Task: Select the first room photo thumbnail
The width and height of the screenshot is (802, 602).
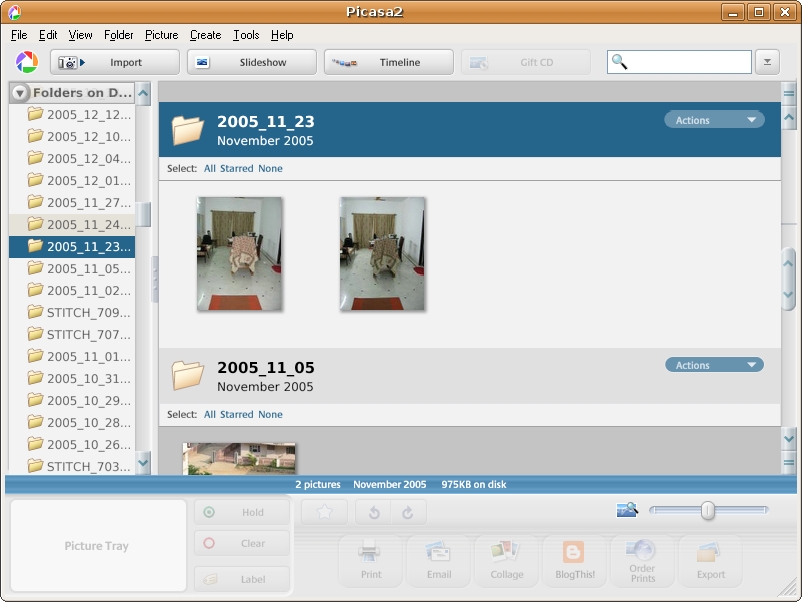Action: (x=239, y=254)
